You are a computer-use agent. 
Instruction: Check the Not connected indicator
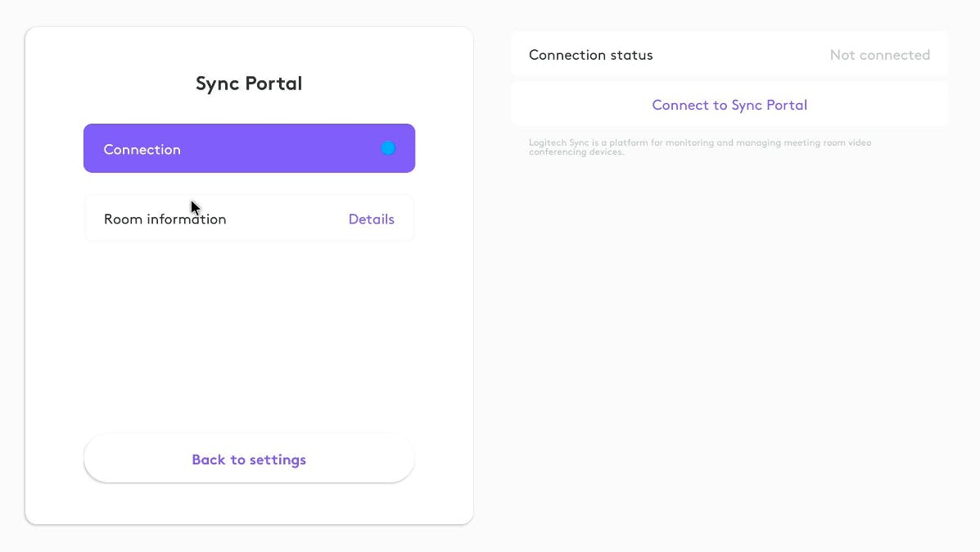879,55
